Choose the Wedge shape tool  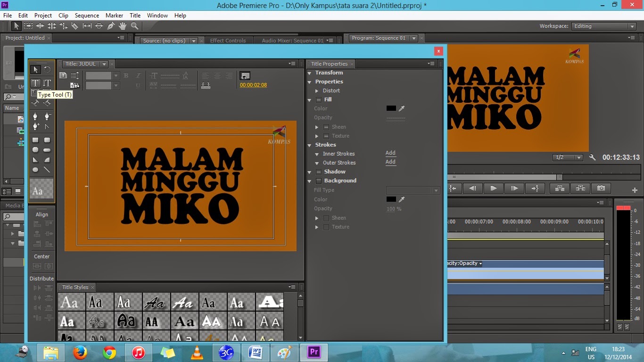click(x=35, y=160)
